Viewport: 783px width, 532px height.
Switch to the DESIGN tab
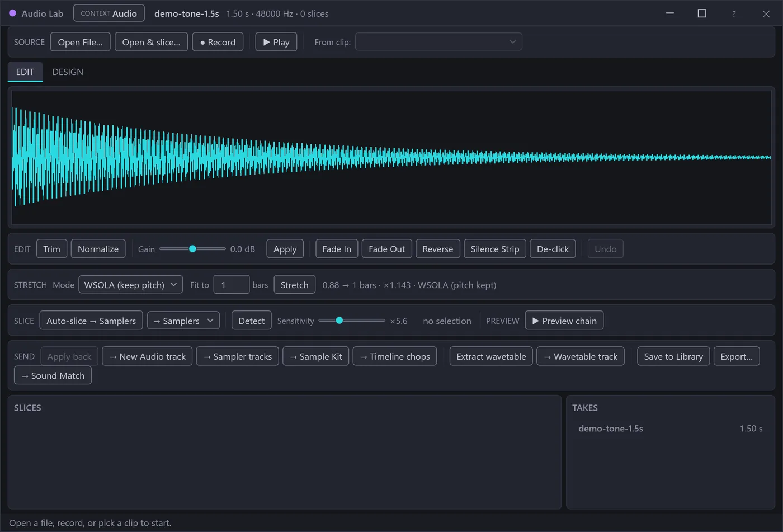point(68,72)
